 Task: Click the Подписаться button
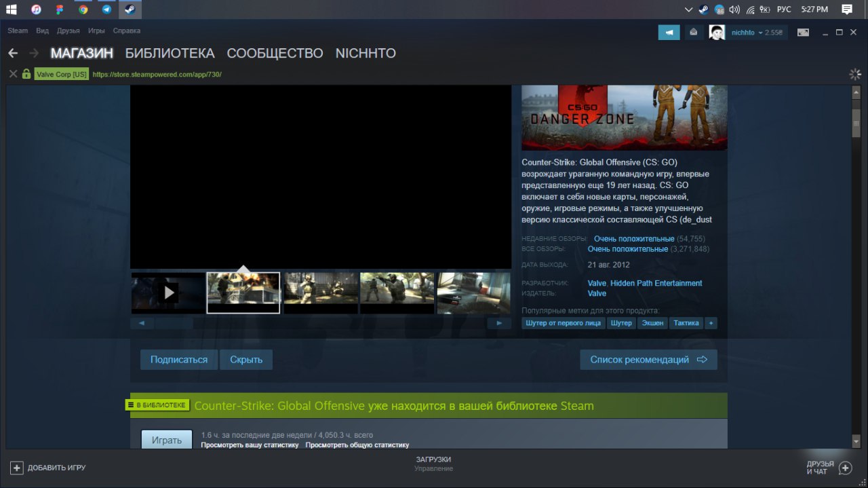(x=179, y=360)
